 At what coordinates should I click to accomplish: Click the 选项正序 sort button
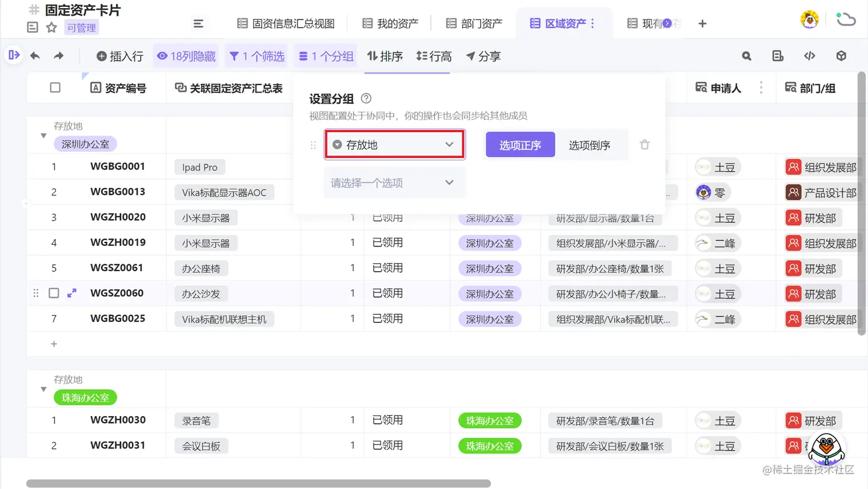point(520,144)
